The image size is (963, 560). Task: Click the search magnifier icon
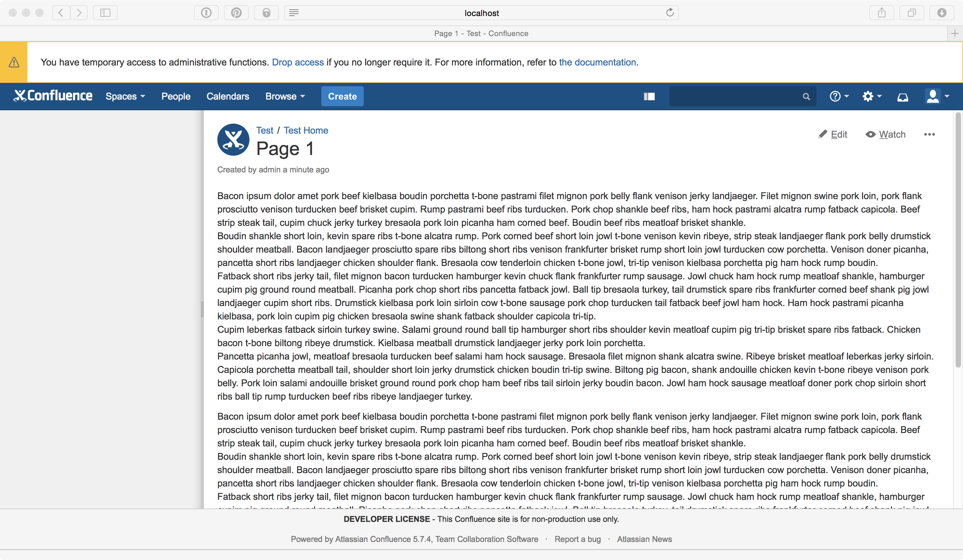tap(806, 97)
